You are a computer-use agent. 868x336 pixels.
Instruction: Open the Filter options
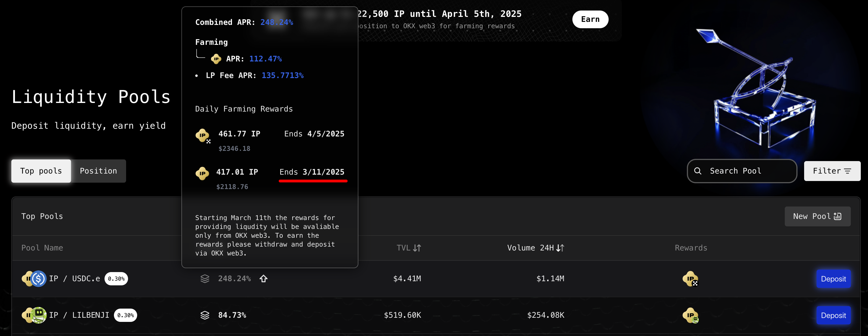[832, 171]
